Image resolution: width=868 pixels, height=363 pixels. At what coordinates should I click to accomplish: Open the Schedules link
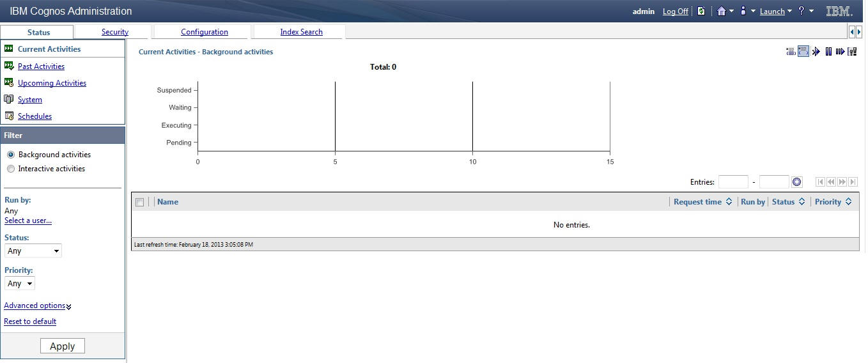click(x=35, y=116)
